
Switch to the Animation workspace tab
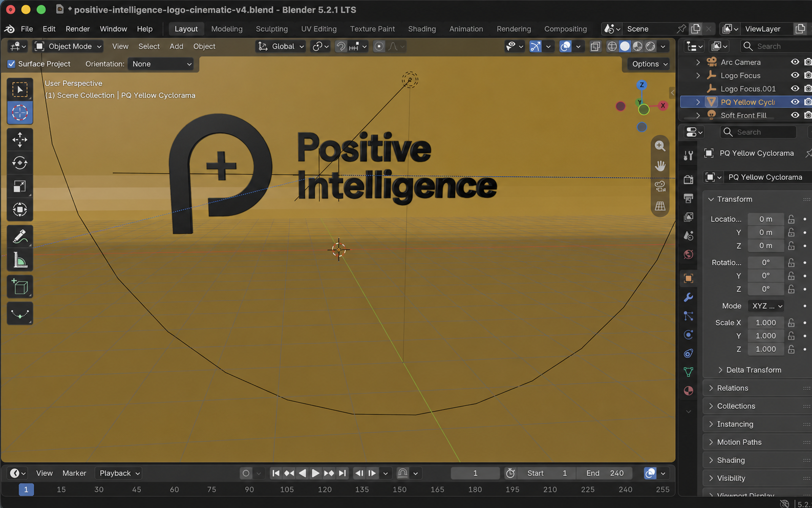pos(466,29)
